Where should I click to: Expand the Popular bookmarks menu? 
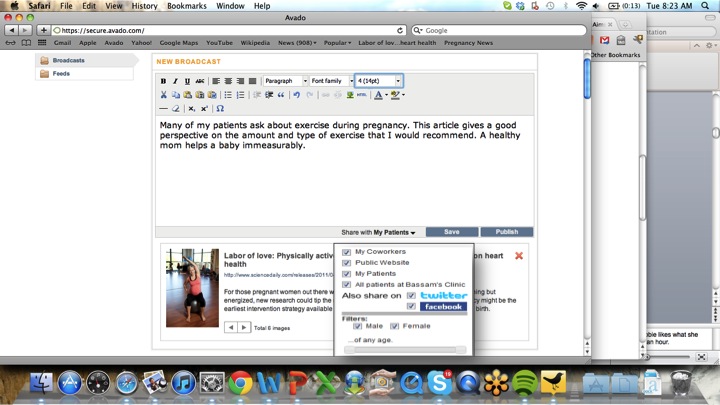(337, 43)
